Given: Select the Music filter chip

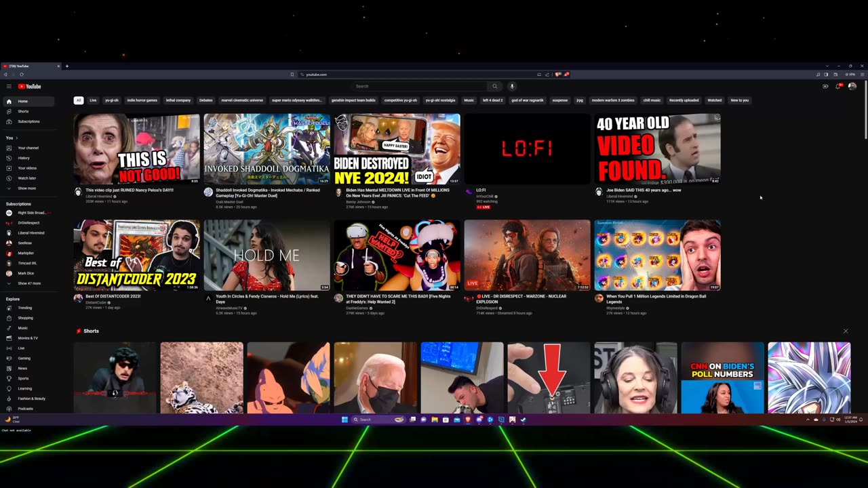Looking at the screenshot, I should click(469, 100).
